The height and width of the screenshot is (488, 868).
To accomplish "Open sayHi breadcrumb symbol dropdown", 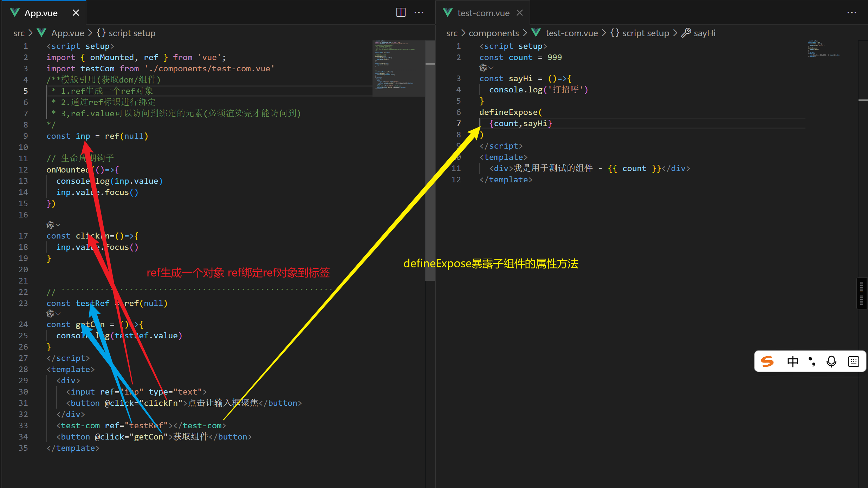I will [704, 33].
